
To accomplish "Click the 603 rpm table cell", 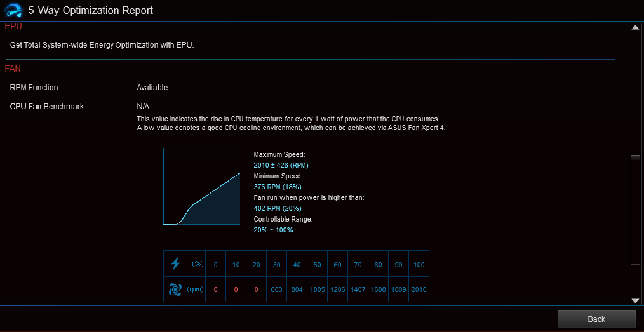I will point(276,289).
